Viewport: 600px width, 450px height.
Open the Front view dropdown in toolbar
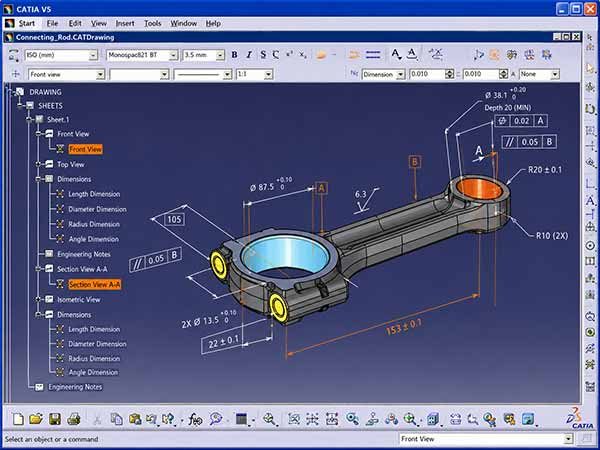tap(100, 74)
